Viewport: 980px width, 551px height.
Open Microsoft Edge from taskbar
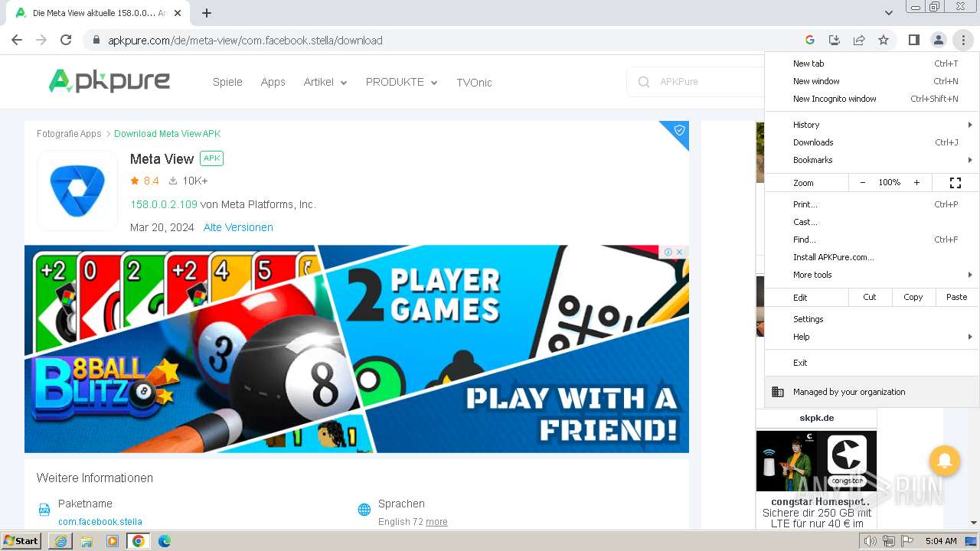pyautogui.click(x=165, y=541)
